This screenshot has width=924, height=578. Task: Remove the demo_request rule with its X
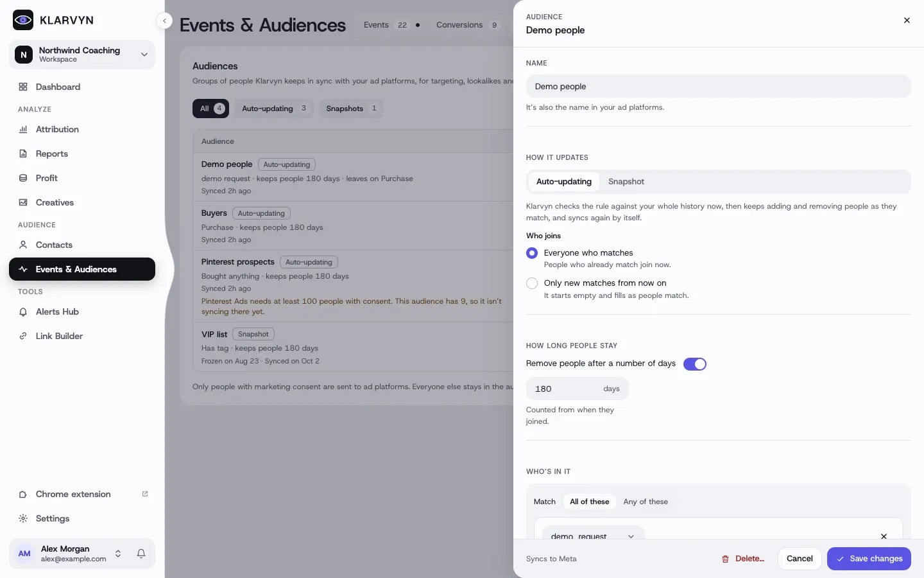click(884, 536)
